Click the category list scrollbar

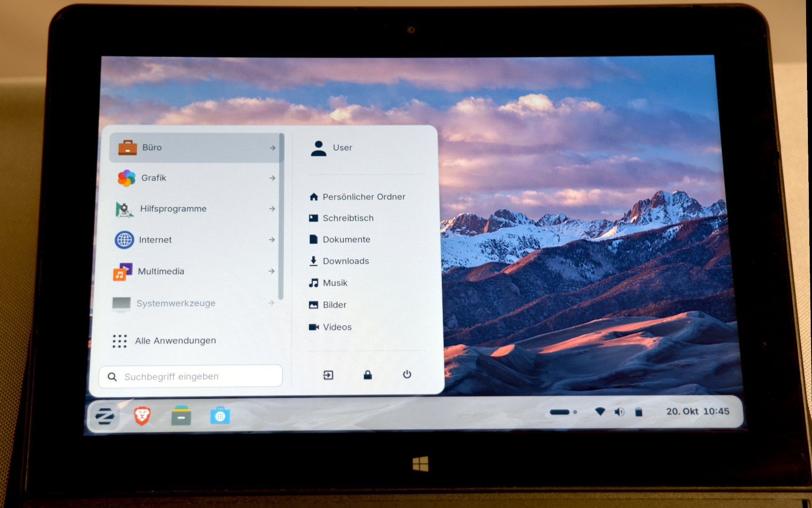tap(281, 217)
